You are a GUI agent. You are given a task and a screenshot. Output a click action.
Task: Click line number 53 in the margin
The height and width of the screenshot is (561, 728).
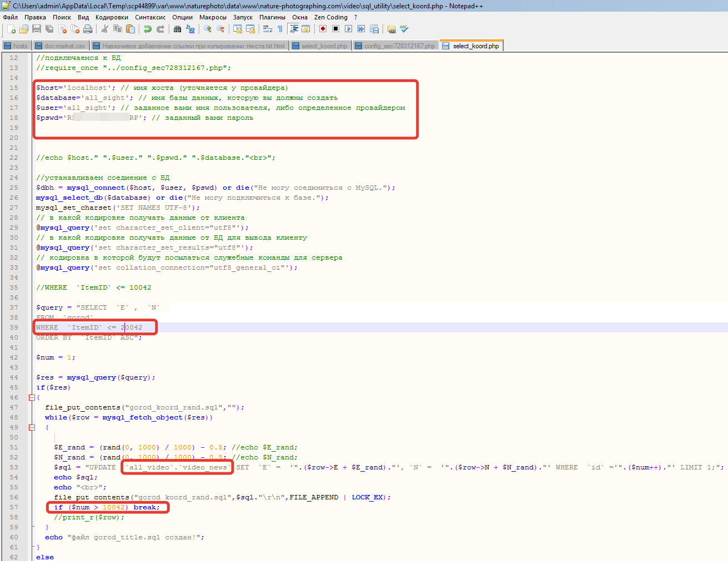point(13,467)
